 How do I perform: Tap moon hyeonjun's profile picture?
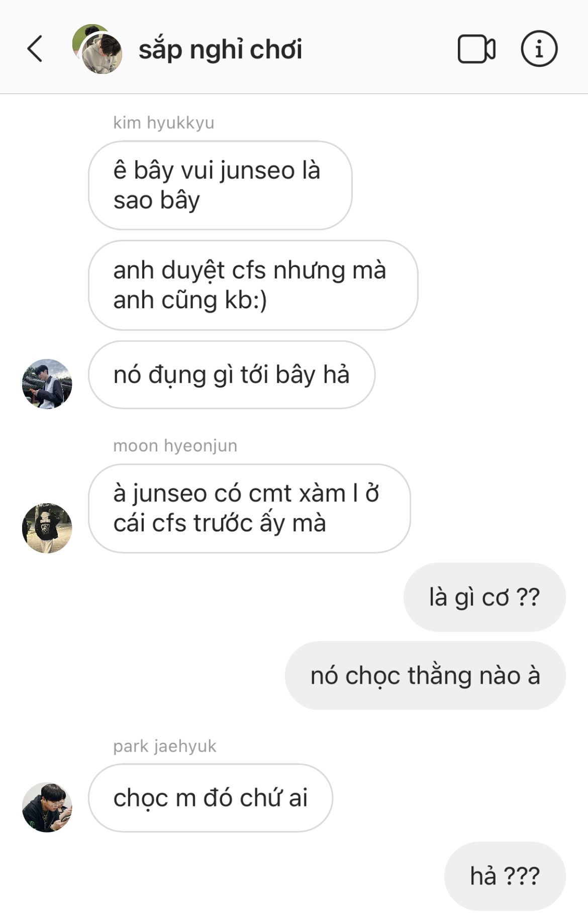coord(47,528)
